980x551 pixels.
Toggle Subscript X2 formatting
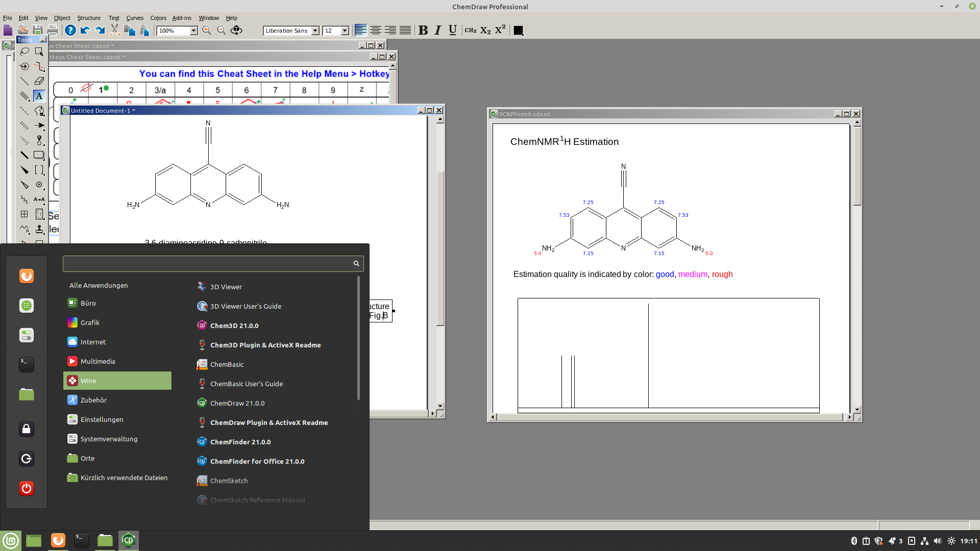pos(485,30)
